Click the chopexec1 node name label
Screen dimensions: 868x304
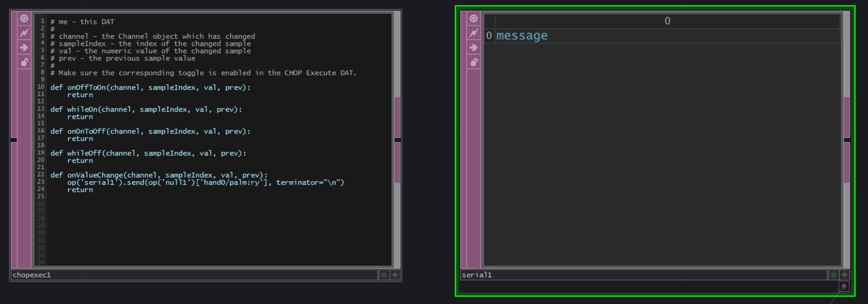32,275
